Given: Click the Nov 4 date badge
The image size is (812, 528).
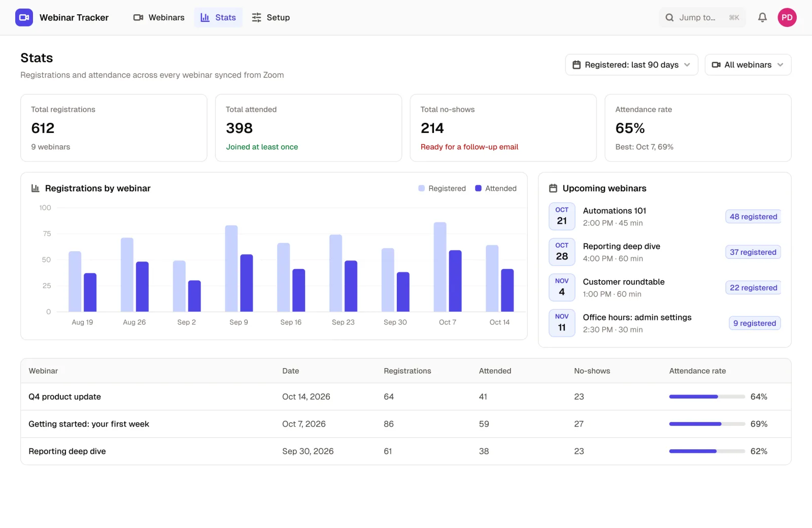Looking at the screenshot, I should (x=562, y=287).
